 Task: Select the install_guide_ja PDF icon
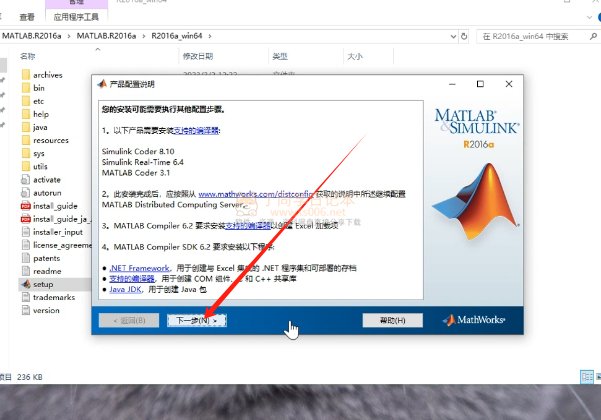click(x=26, y=219)
